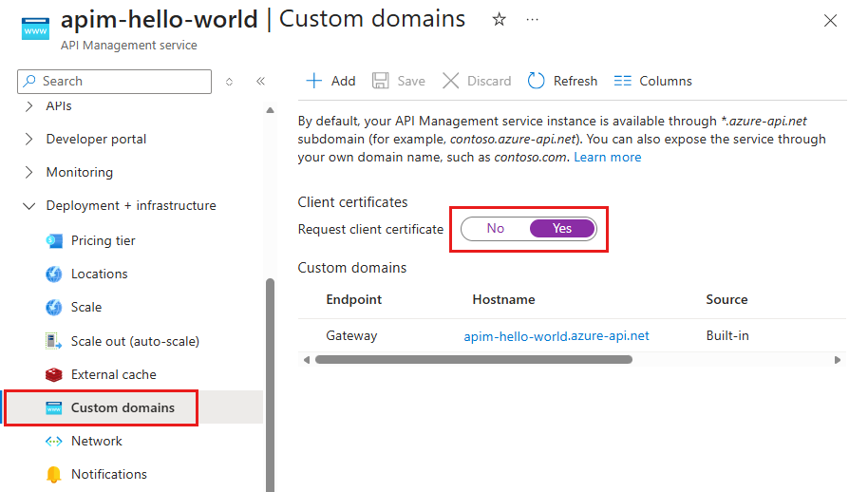Click the Save floppy disk icon

[x=380, y=81]
